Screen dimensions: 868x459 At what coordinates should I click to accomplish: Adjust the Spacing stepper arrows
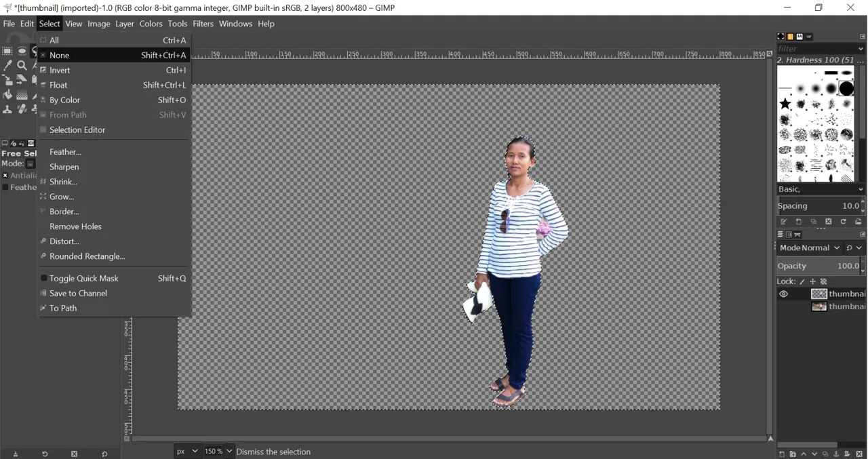click(x=863, y=206)
